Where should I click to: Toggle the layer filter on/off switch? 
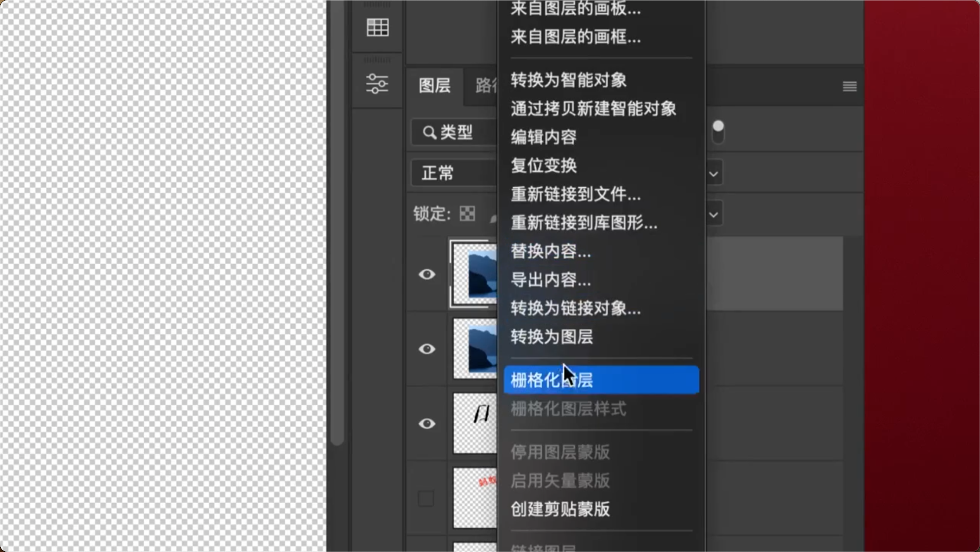(718, 132)
